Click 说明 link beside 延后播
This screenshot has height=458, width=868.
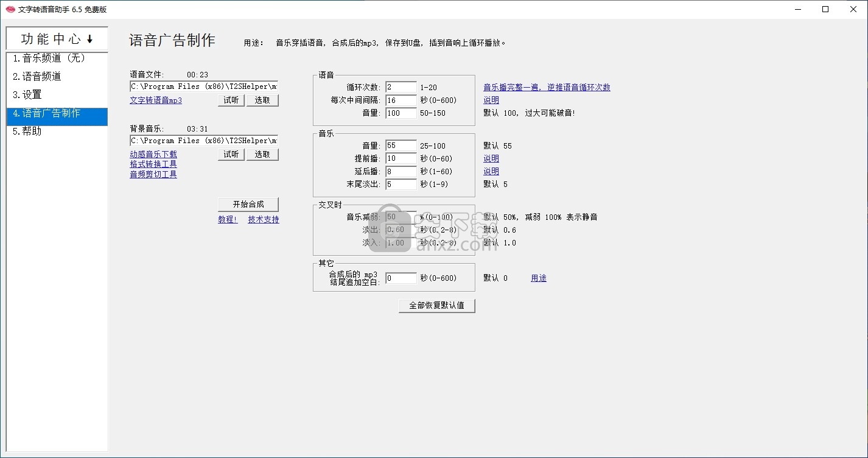pos(491,172)
